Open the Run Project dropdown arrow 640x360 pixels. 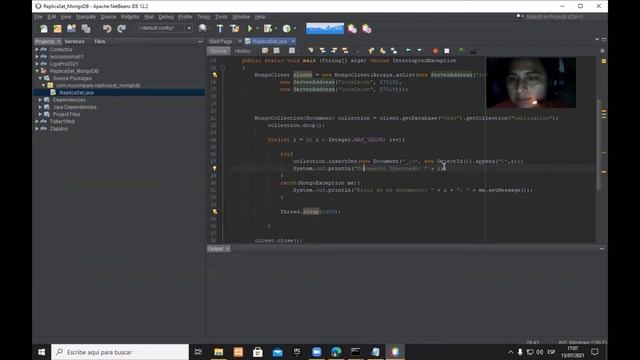click(x=257, y=29)
